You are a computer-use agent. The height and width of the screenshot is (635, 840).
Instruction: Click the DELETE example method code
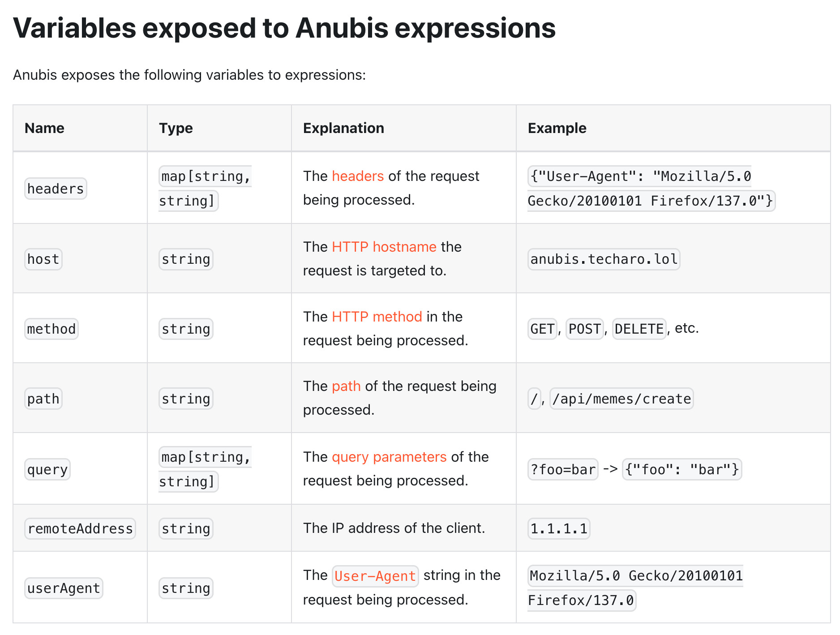point(639,329)
